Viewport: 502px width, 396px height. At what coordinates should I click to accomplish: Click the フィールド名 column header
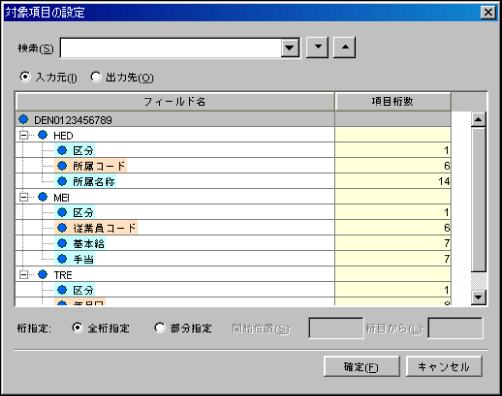point(175,101)
